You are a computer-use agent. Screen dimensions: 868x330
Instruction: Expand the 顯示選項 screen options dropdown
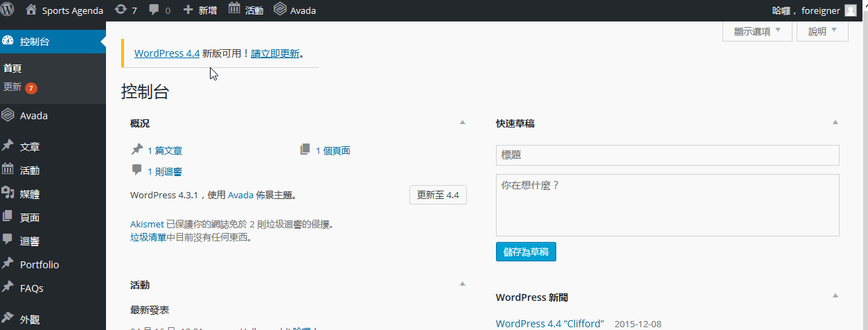tap(757, 31)
